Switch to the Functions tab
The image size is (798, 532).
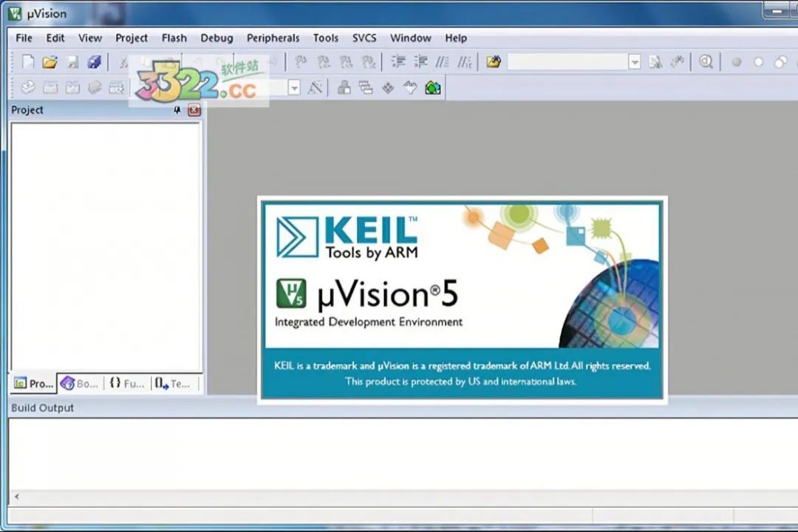point(127,383)
